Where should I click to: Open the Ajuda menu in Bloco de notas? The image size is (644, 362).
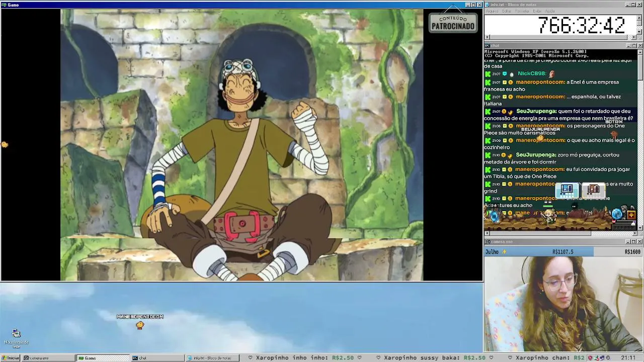(x=550, y=11)
